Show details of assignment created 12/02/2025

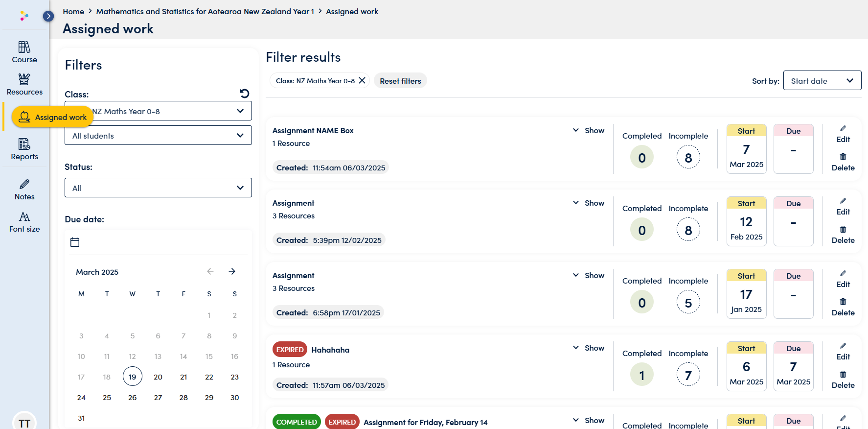tap(589, 203)
